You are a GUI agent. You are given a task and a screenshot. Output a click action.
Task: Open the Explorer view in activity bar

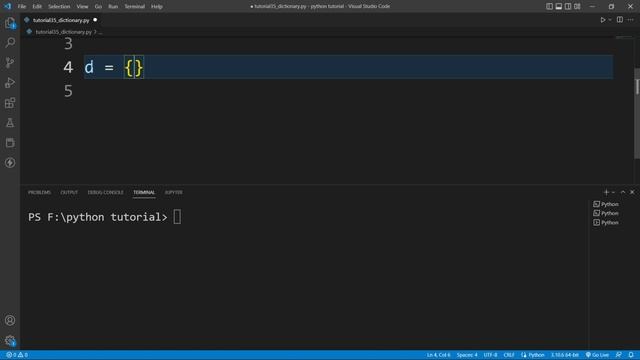[x=10, y=22]
